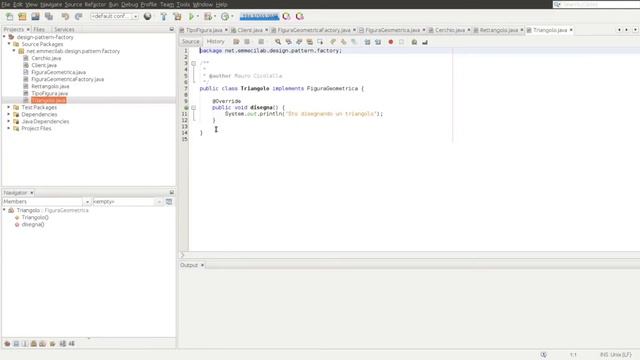Viewport: 640px width, 360px height.
Task: Collapse the Source Packages node
Action: 9,44
